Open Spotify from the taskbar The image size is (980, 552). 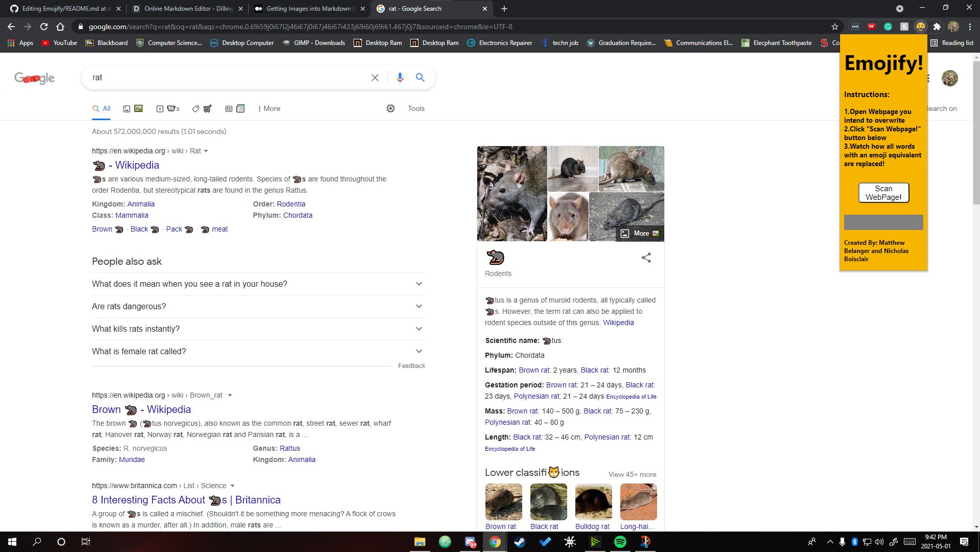point(620,542)
